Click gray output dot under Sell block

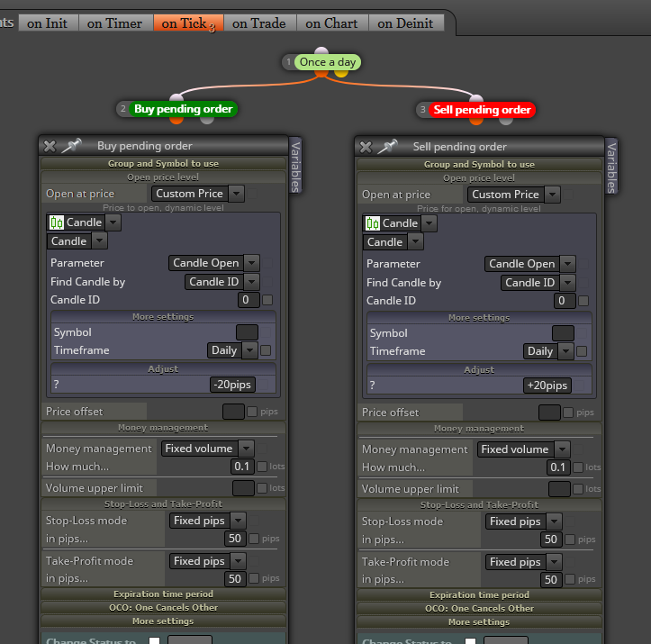coord(506,121)
